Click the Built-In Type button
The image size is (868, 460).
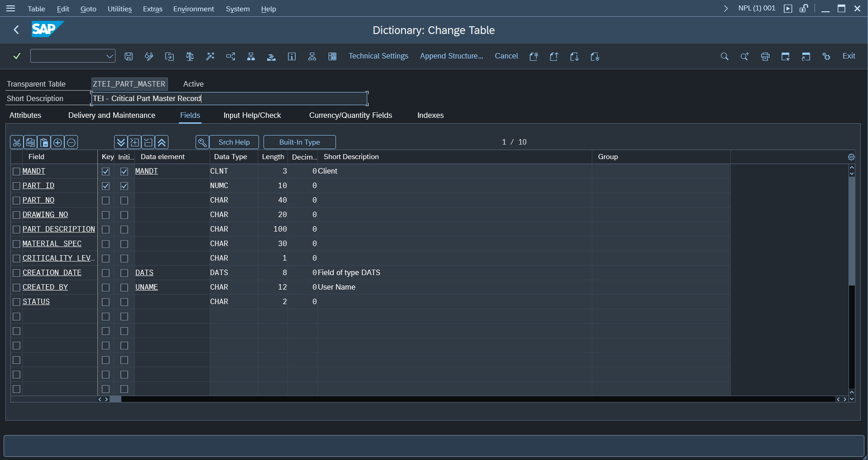300,142
